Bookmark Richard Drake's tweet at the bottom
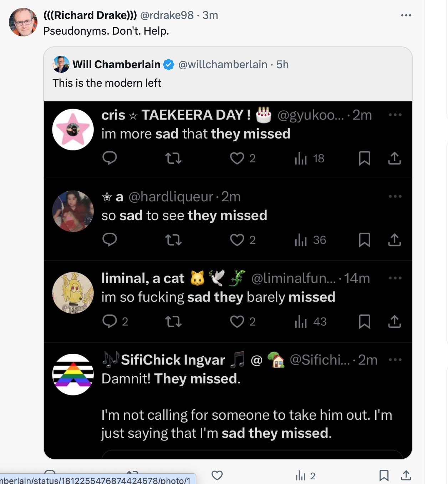The height and width of the screenshot is (484, 448). pos(384,475)
